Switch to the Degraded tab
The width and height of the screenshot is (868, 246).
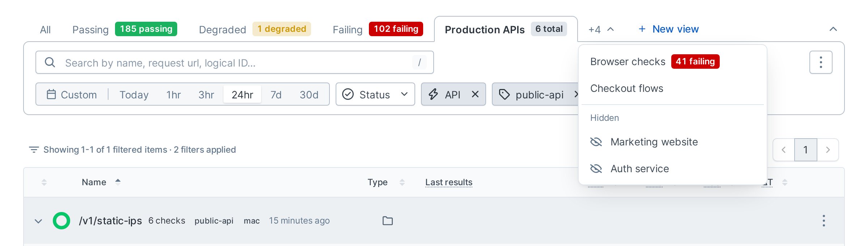[255, 29]
